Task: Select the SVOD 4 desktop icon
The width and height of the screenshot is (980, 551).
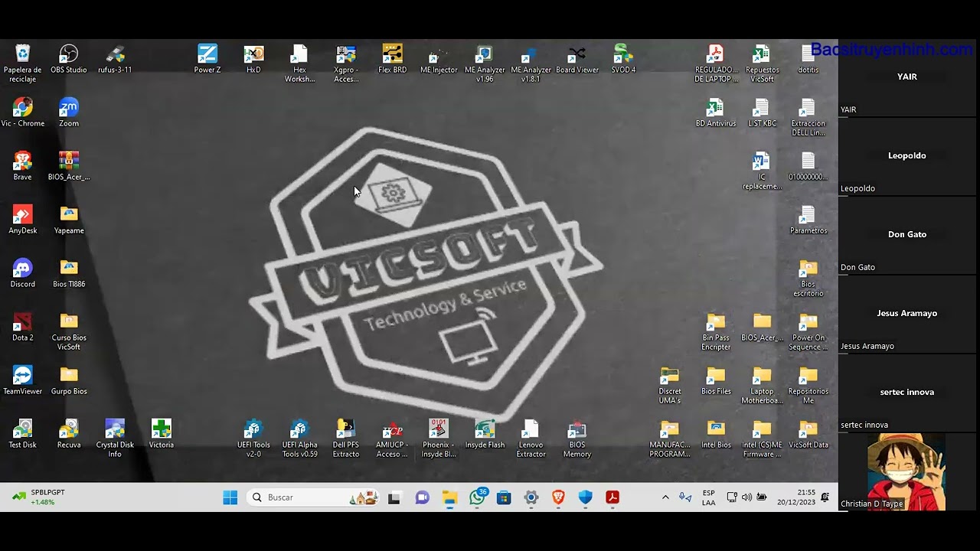Action: pyautogui.click(x=623, y=59)
